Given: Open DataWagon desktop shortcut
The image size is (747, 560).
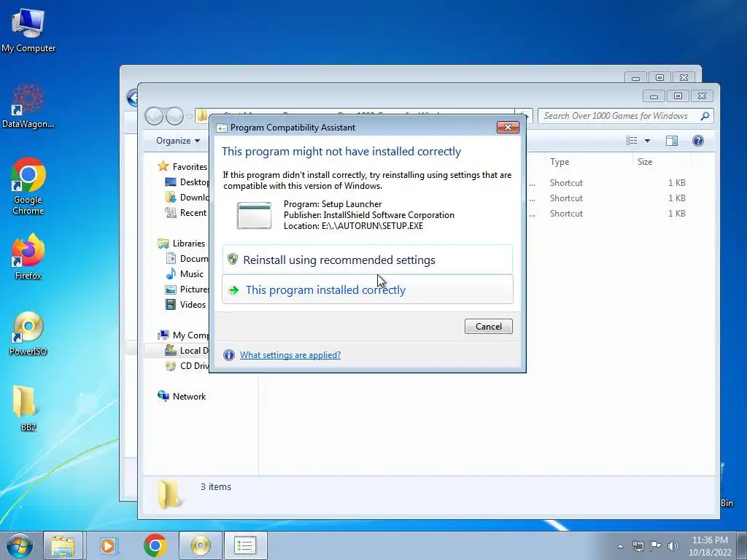Looking at the screenshot, I should [x=28, y=105].
